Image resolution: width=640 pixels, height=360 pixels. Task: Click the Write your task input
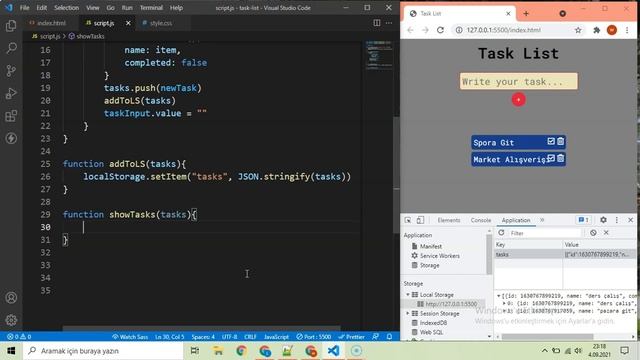tap(518, 81)
